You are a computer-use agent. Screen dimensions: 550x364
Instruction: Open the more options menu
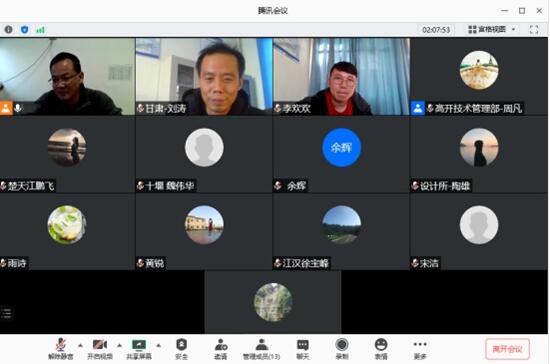[x=420, y=349]
